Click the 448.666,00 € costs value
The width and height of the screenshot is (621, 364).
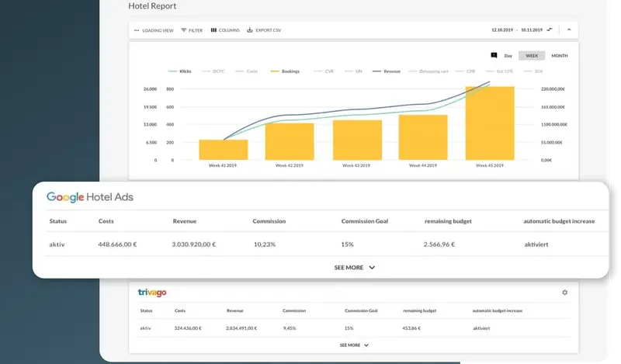click(117, 244)
